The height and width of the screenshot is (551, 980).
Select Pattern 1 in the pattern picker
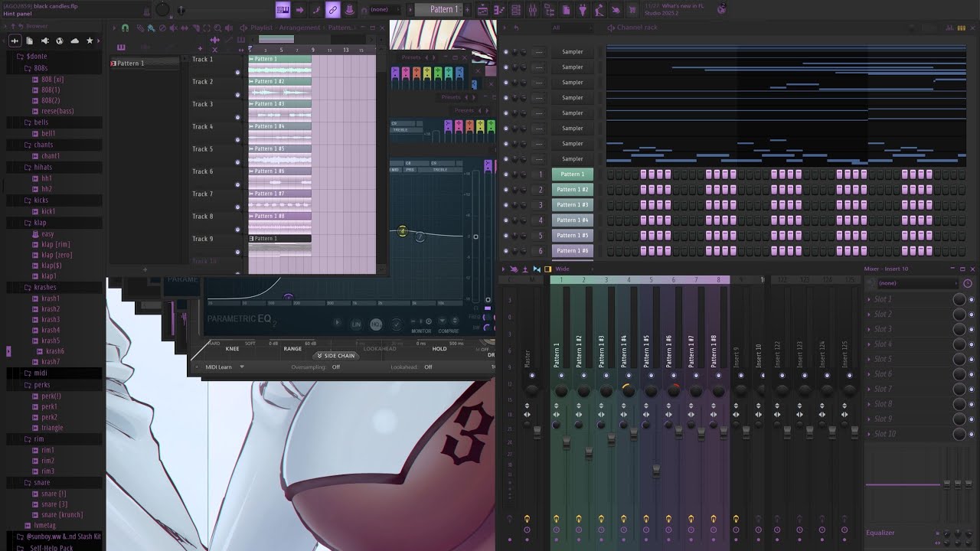click(144, 64)
